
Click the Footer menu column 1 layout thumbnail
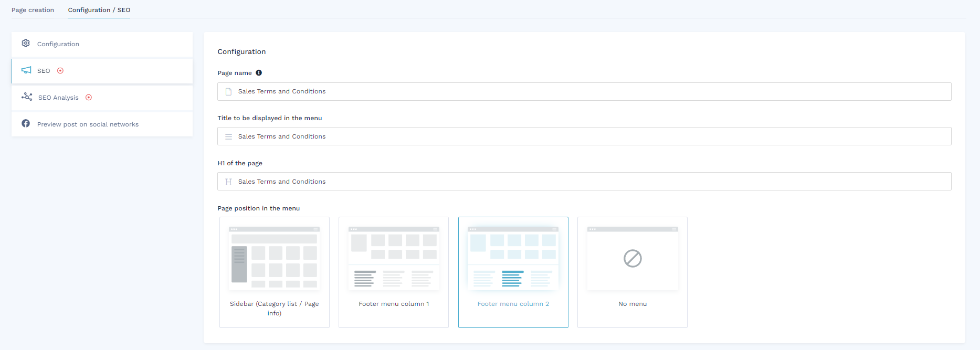(394, 258)
